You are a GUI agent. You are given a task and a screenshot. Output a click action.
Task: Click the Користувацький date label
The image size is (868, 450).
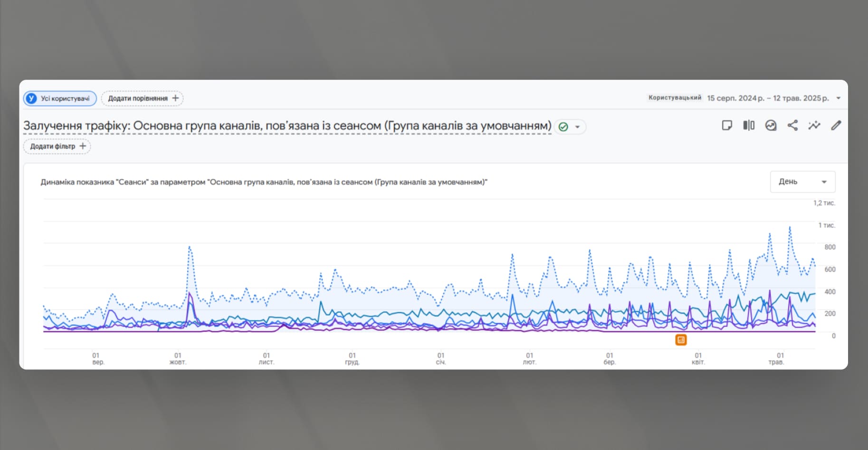click(675, 98)
